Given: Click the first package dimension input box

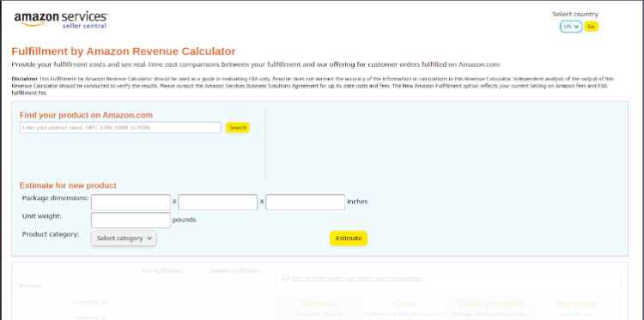Looking at the screenshot, I should click(131, 202).
